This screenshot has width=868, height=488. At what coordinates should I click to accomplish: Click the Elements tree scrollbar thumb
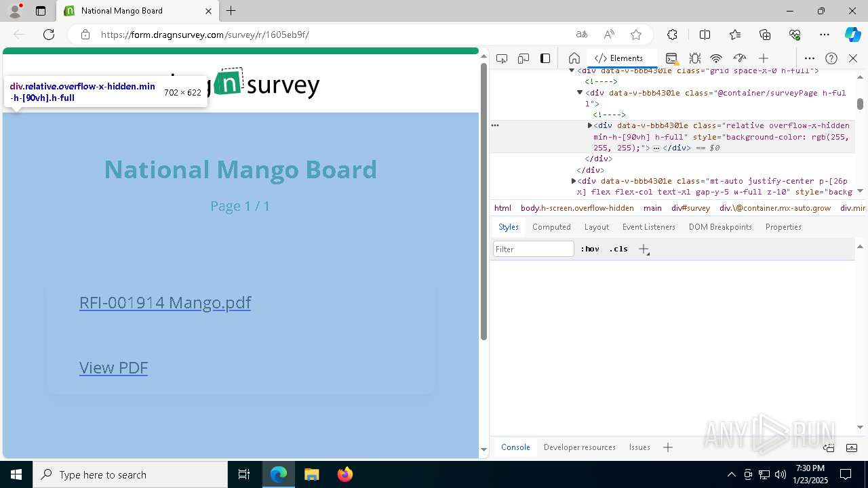click(860, 104)
